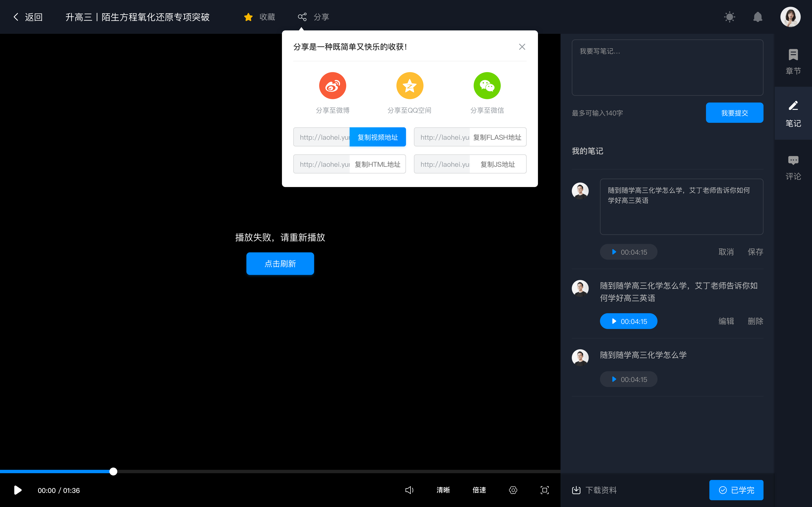Click the 倍速 playback speed control
Screen dimensions: 812x507
pyautogui.click(x=479, y=490)
